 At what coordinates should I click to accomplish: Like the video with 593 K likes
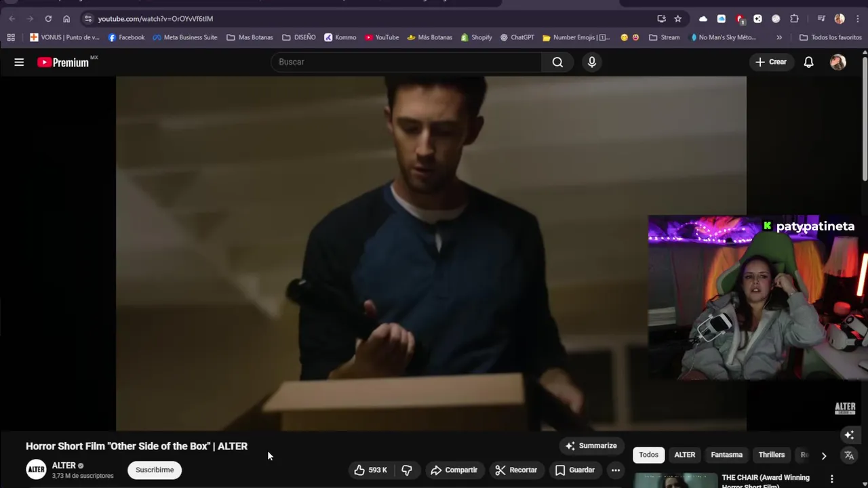371,470
